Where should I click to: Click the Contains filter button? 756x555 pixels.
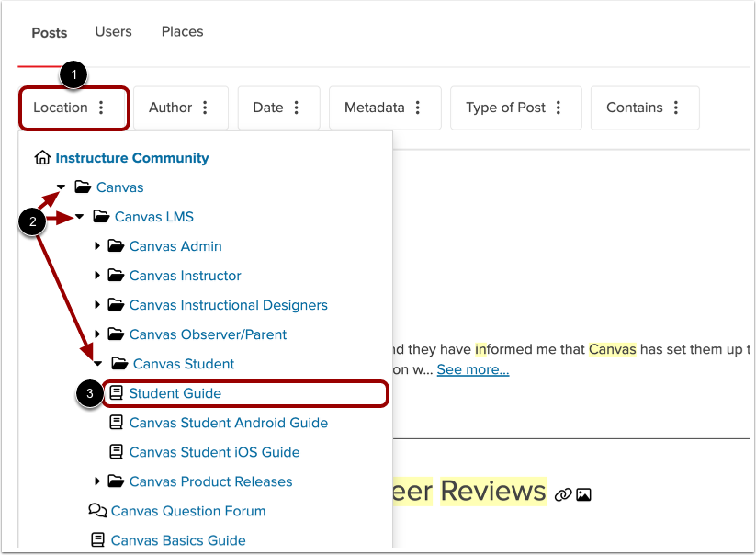645,108
